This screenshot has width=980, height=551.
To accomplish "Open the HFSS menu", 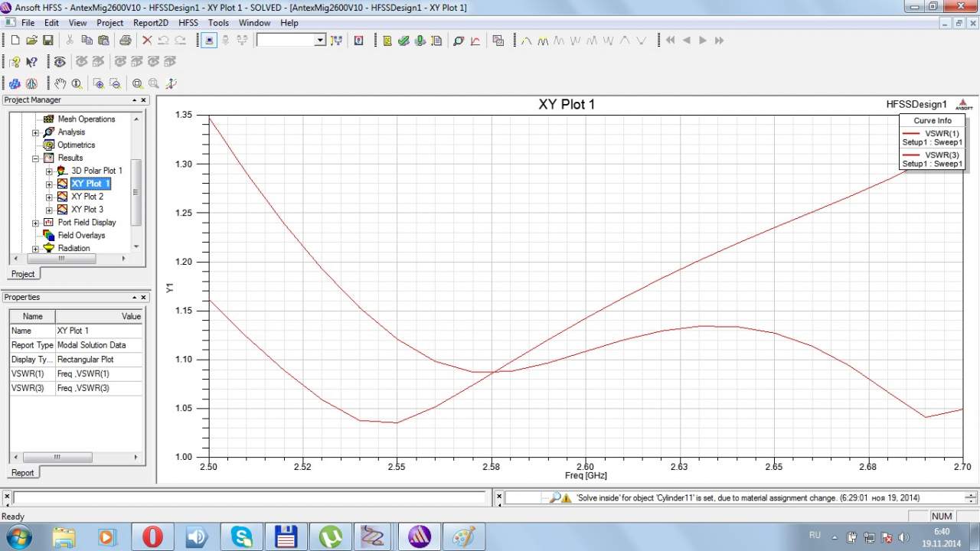I will [188, 23].
